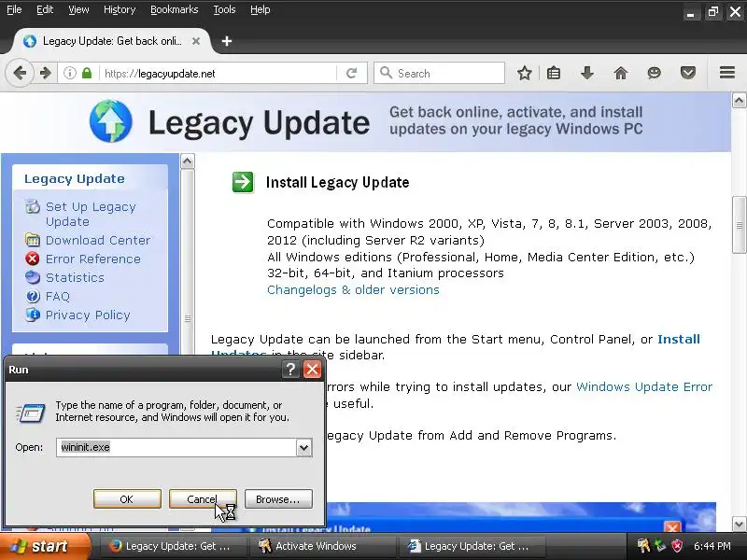Open the Windows start button
The width and height of the screenshot is (747, 560).
45,546
